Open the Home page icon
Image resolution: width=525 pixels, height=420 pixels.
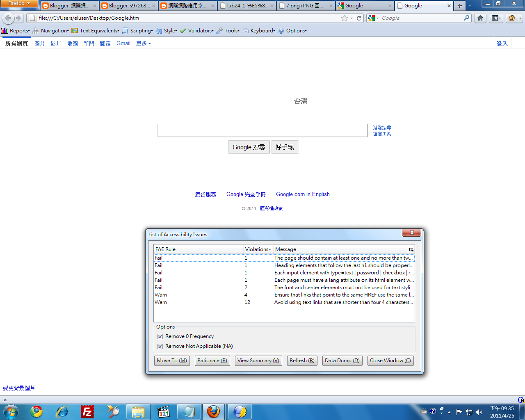click(x=480, y=18)
